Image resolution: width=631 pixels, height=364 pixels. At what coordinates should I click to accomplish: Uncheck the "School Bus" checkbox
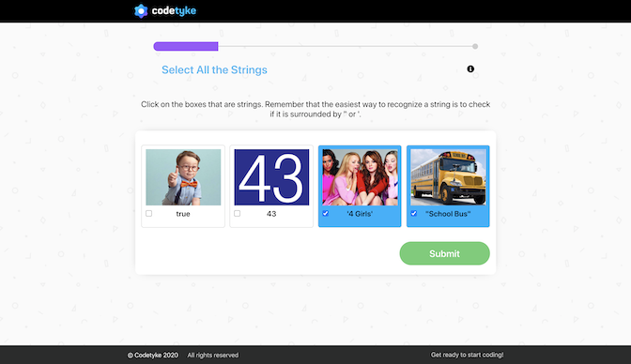click(414, 213)
